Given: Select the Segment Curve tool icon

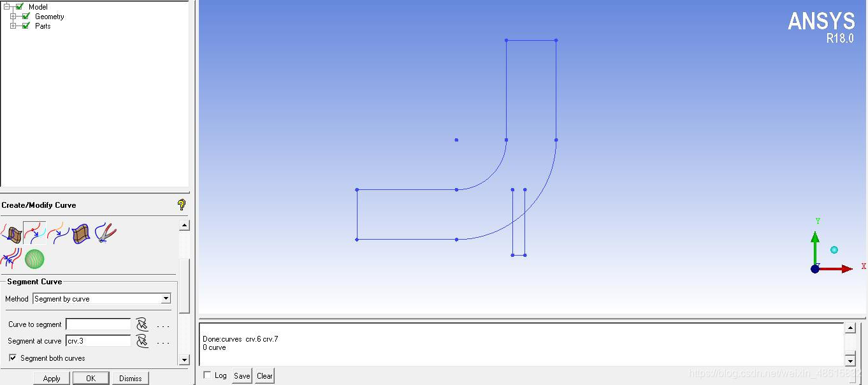Looking at the screenshot, I should (x=34, y=233).
